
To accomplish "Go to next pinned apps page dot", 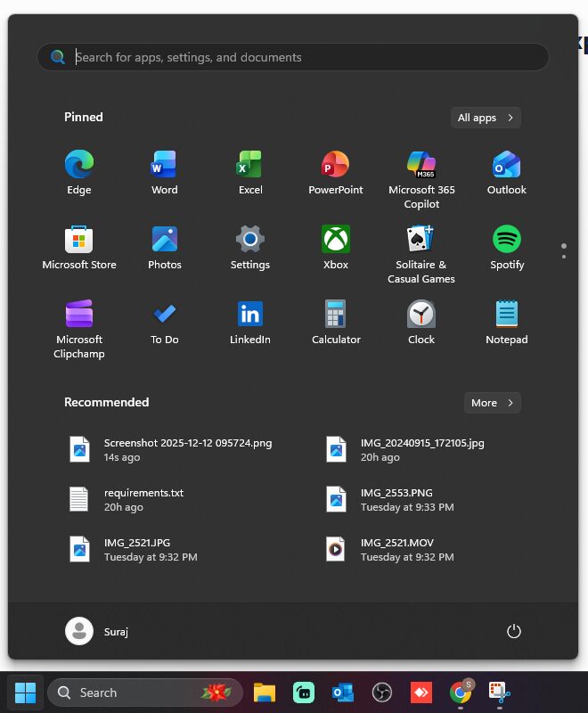I will pos(563,257).
